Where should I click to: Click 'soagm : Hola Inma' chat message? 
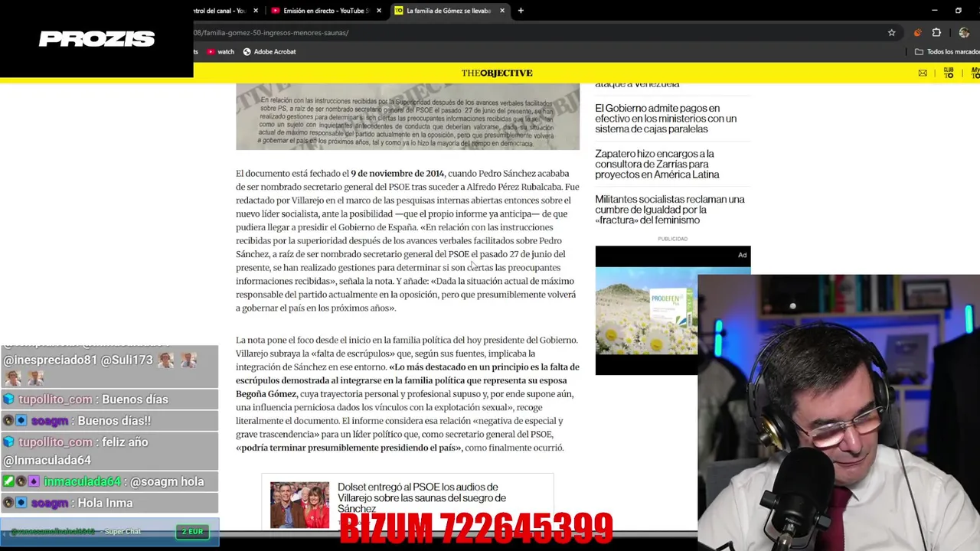tap(110, 504)
